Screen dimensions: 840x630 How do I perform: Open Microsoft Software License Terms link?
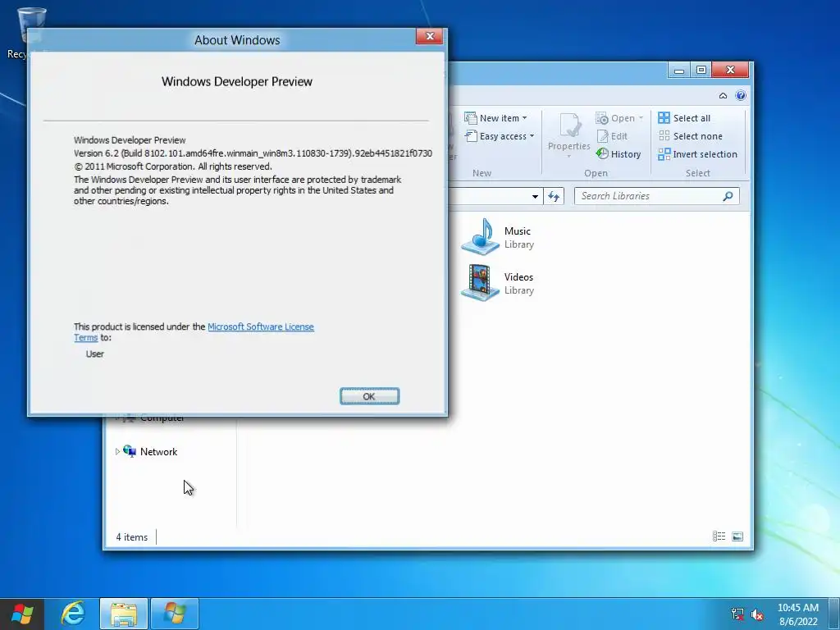point(260,326)
